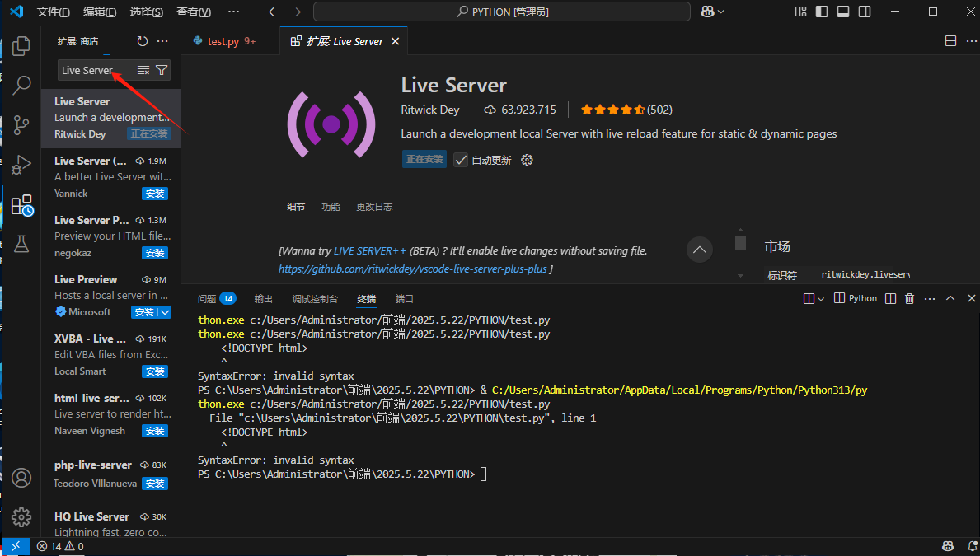Image resolution: width=980 pixels, height=556 pixels.
Task: Maximize the terminal panel size
Action: [950, 299]
